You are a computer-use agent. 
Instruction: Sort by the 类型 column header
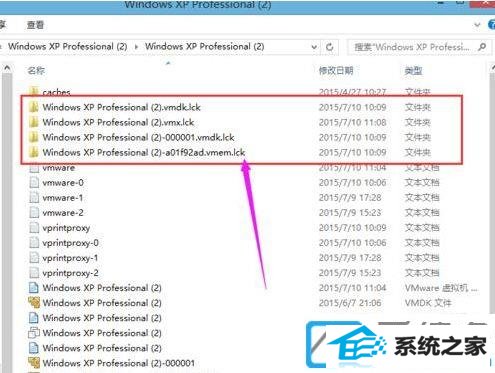(413, 70)
